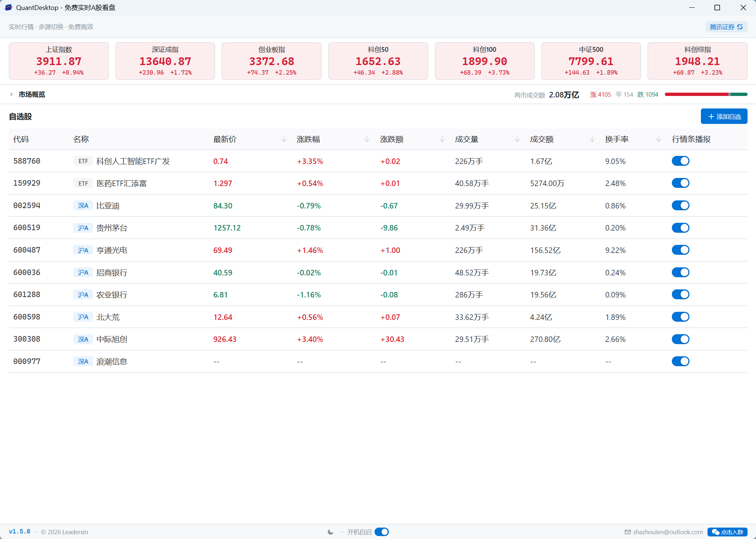Toggle ticker broadcast for 医药ETF汇添富

click(x=680, y=183)
